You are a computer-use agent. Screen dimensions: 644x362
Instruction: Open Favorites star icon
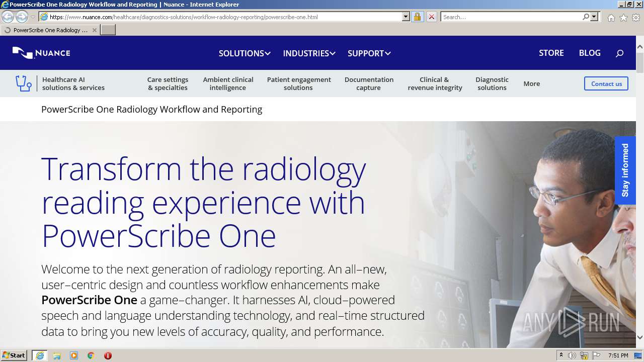click(x=623, y=17)
